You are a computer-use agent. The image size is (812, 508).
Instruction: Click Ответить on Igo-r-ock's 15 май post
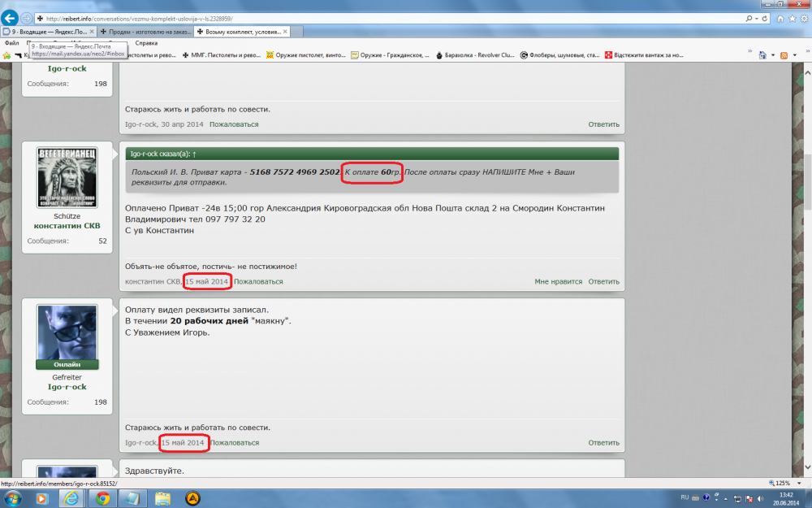point(603,443)
